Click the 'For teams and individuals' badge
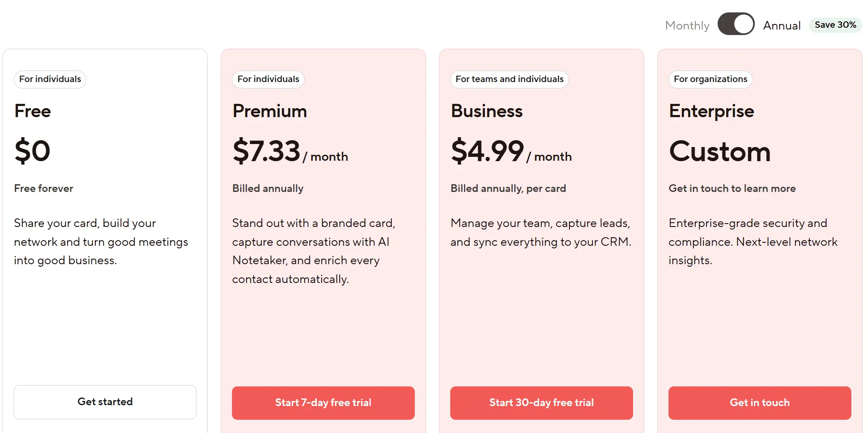 tap(509, 79)
